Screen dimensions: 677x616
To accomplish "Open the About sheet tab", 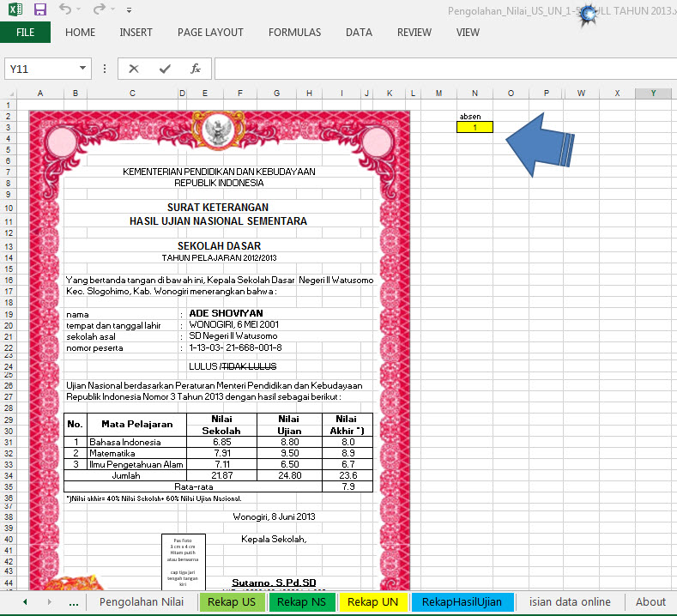I will 650,601.
